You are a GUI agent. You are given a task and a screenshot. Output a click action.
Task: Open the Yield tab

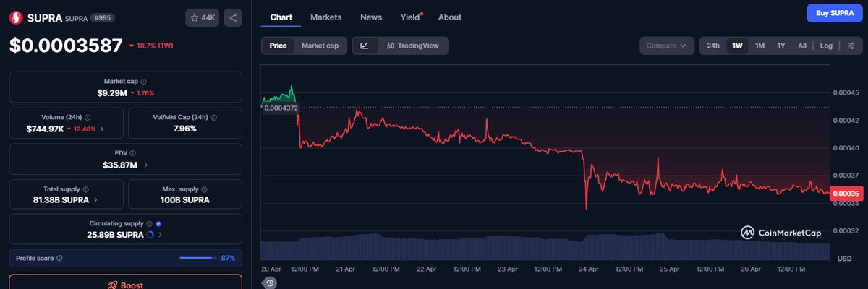[x=410, y=17]
